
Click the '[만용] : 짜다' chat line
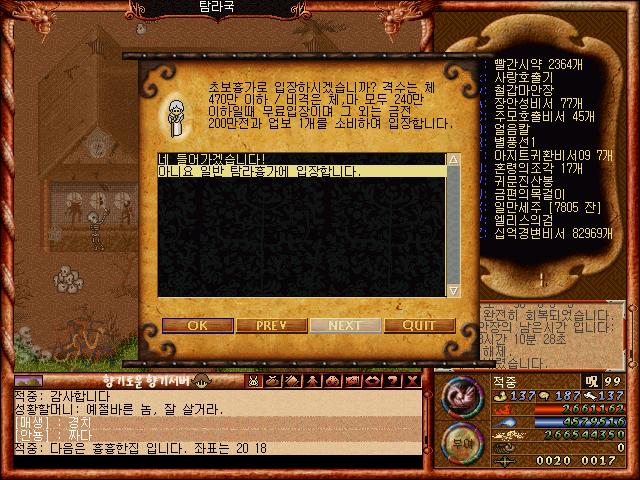click(x=53, y=435)
